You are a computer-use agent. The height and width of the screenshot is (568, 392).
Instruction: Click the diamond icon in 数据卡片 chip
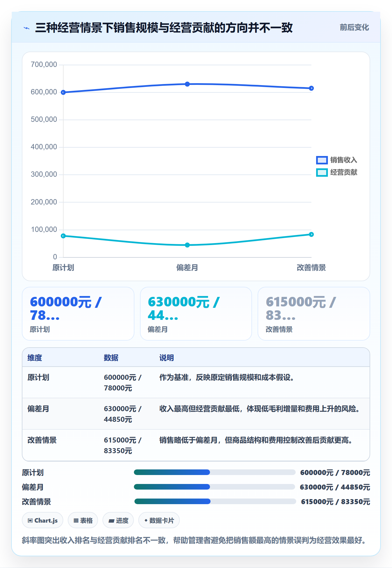pos(146,520)
